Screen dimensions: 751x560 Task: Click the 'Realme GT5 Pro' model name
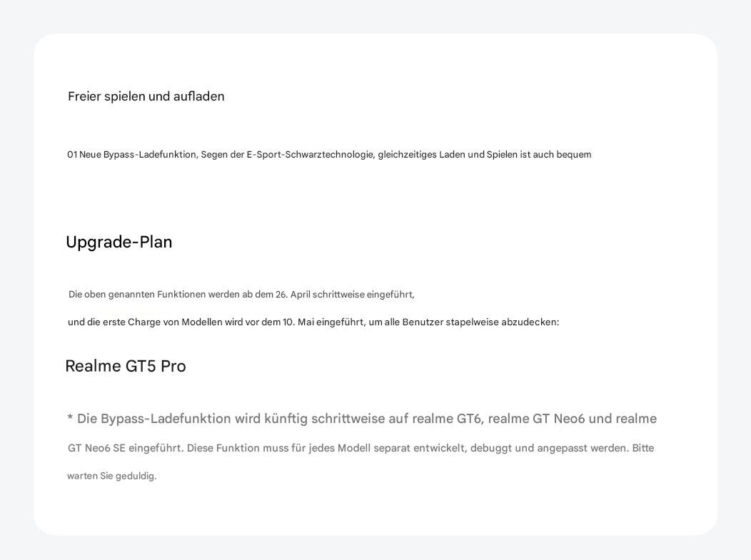coord(126,366)
